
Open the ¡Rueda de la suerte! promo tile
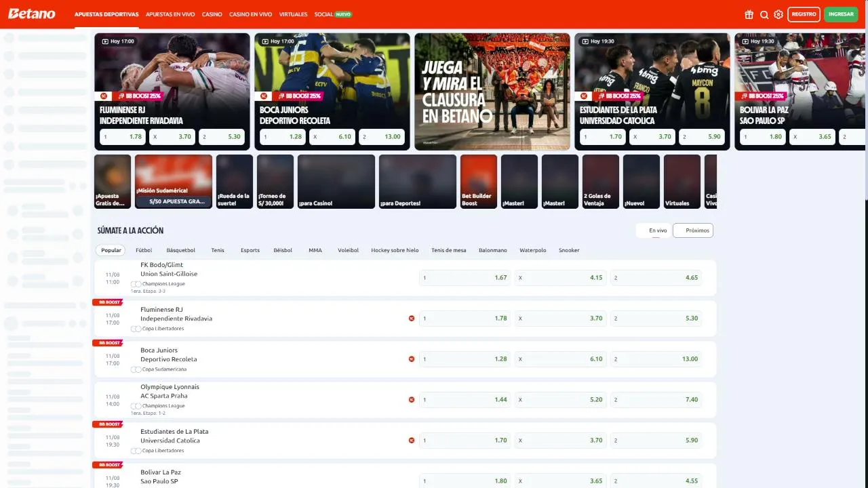click(x=235, y=182)
